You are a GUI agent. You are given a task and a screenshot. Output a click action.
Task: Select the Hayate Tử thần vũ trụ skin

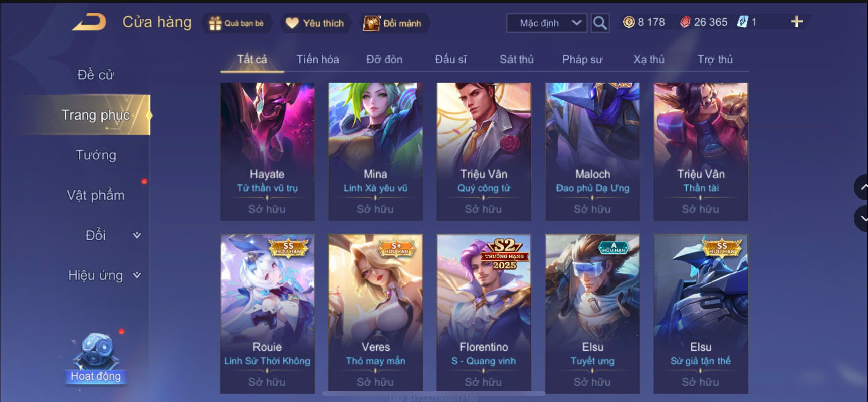coord(267,152)
